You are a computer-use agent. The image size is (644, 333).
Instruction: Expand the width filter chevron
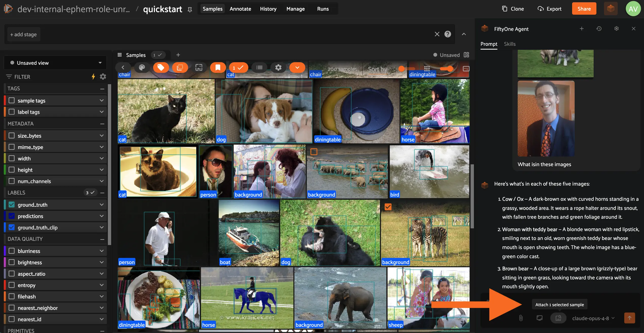coord(102,158)
